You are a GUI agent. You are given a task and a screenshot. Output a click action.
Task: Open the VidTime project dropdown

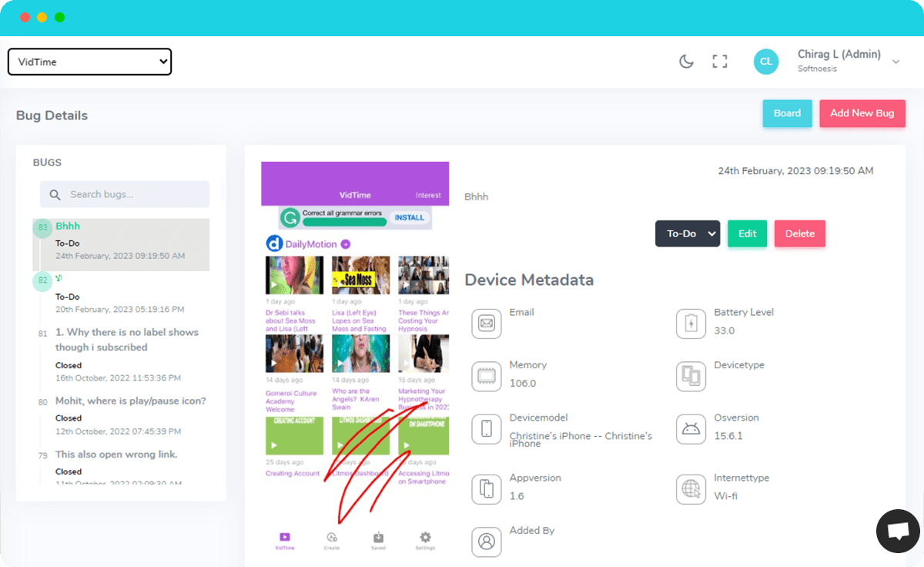click(89, 62)
